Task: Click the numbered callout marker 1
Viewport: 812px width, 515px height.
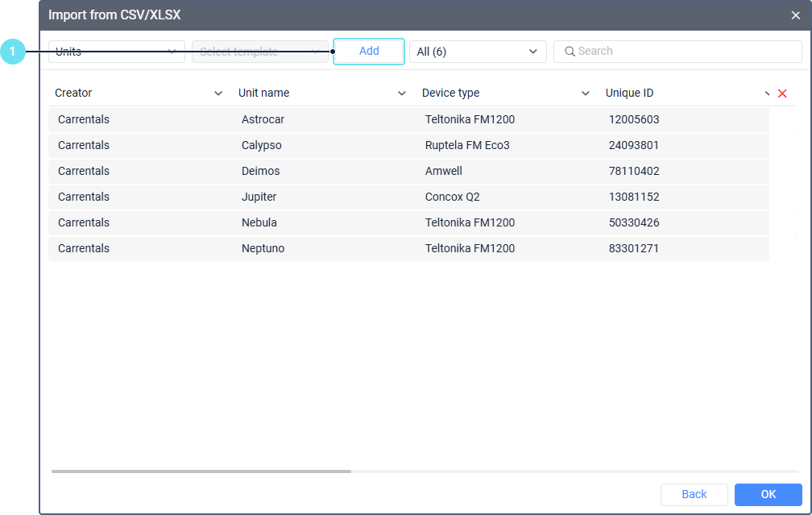Action: point(12,52)
